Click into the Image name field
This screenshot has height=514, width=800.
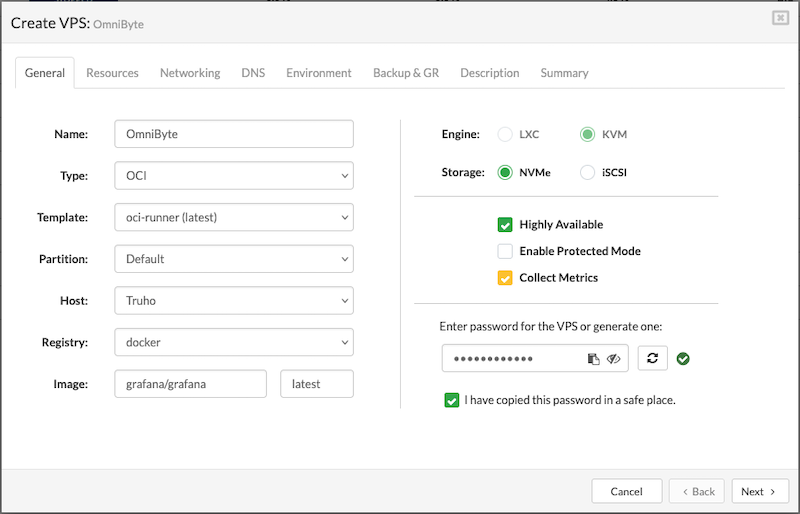(x=190, y=384)
